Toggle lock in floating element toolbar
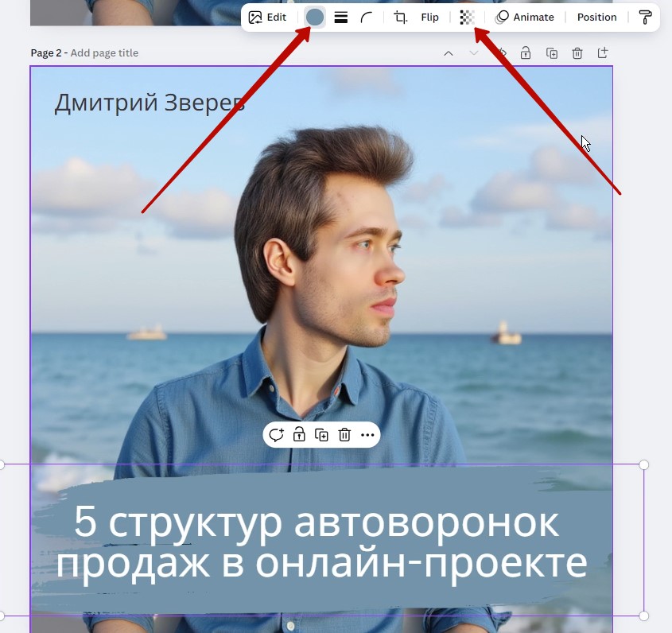The width and height of the screenshot is (672, 633). 299,435
